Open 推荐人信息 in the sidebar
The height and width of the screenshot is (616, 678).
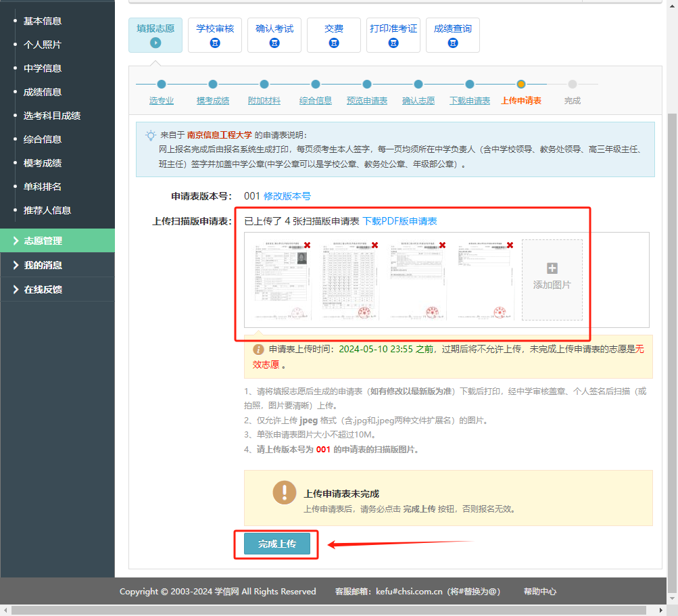tap(47, 210)
